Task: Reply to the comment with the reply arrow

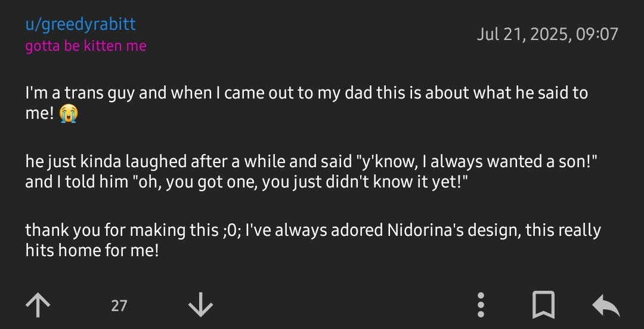Action: pyautogui.click(x=606, y=306)
